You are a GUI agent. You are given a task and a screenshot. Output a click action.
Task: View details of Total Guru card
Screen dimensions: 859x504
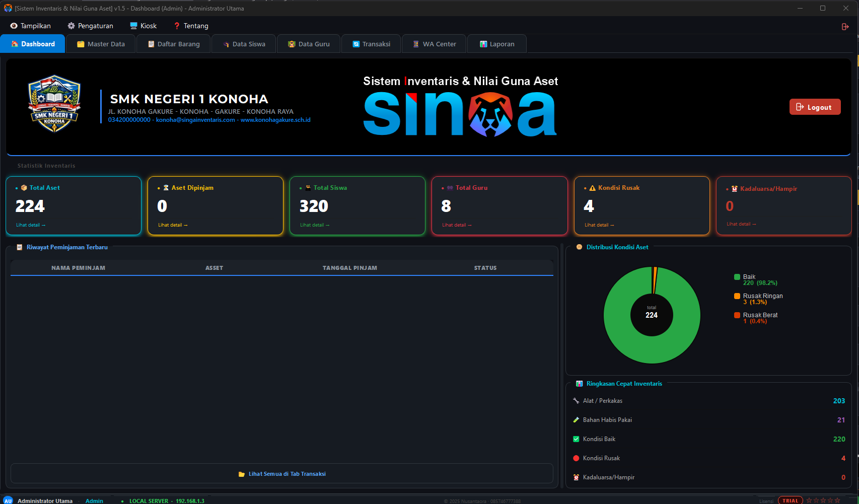pos(457,225)
